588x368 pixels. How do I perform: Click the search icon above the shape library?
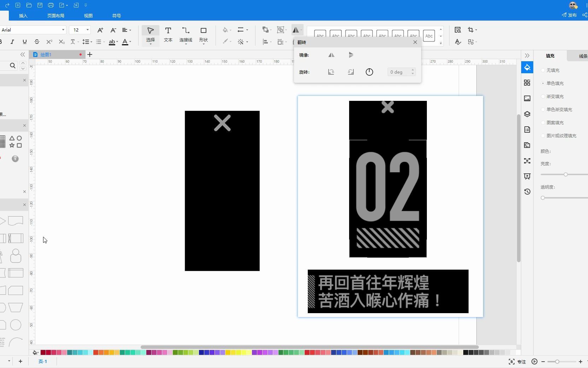pyautogui.click(x=12, y=66)
